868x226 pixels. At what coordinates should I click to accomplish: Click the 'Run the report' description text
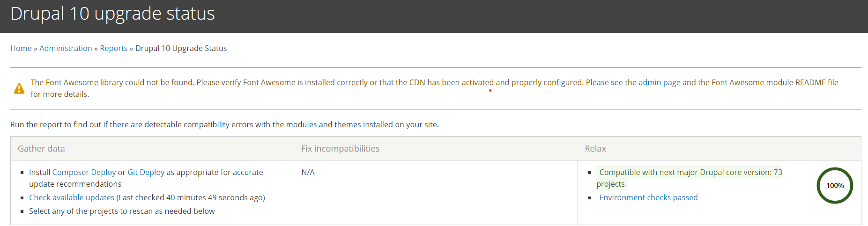coord(224,124)
